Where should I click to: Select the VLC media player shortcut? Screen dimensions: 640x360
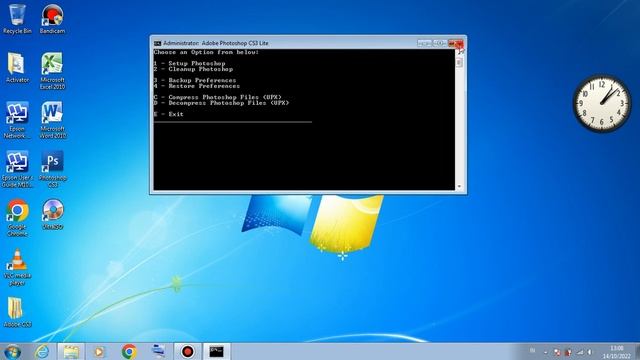tap(17, 267)
